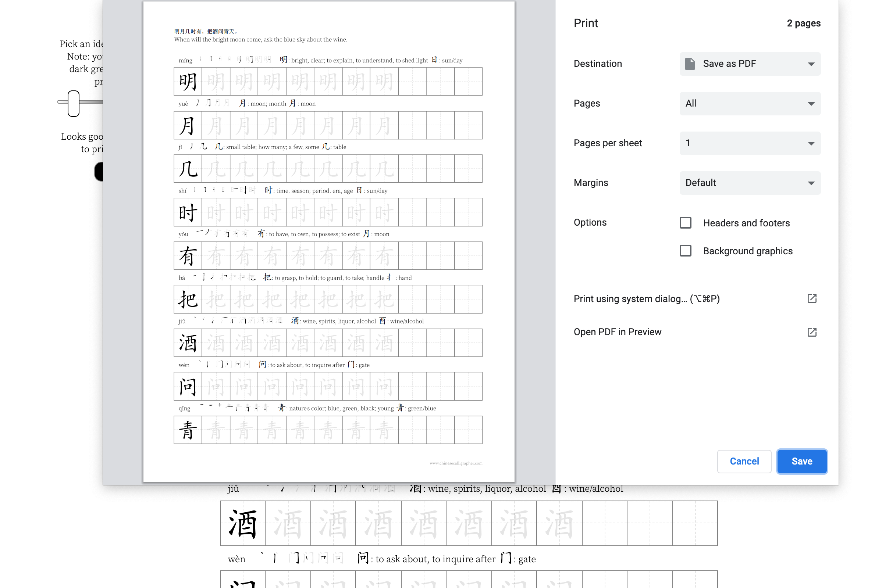
Task: Click the bold 酒 character on background page
Action: (x=242, y=523)
